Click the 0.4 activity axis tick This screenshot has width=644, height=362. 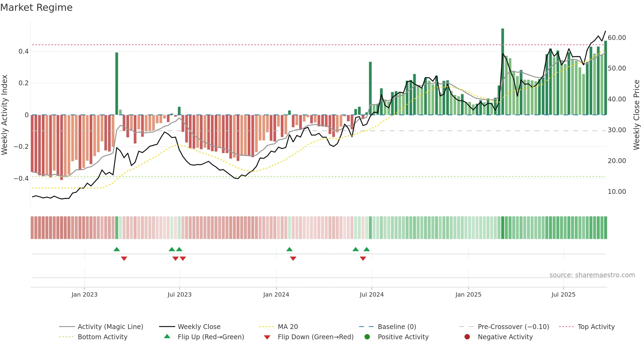point(24,51)
